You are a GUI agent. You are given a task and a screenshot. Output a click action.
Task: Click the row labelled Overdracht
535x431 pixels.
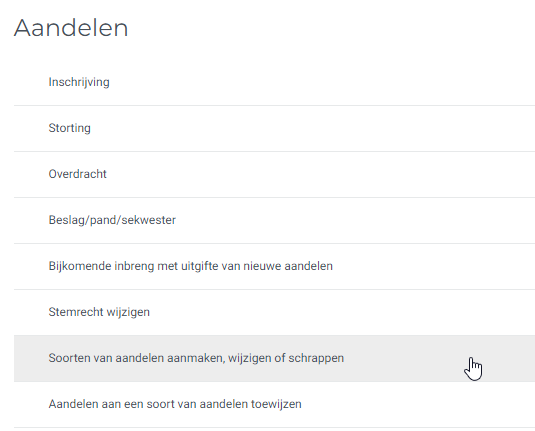(x=274, y=174)
